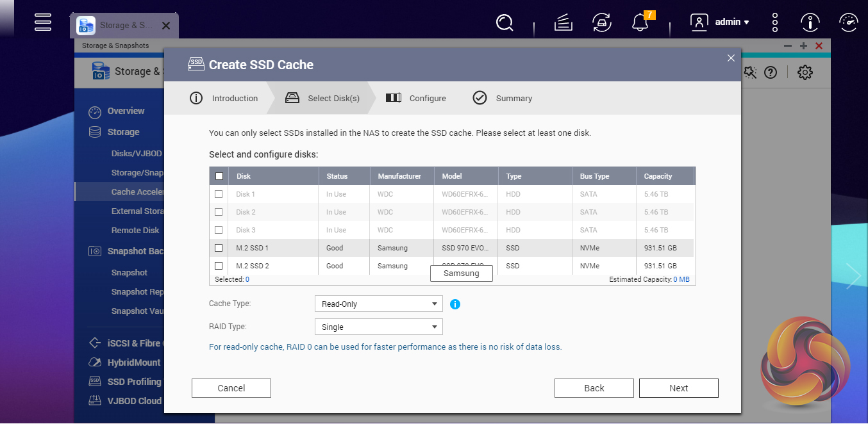Open the dashboard gauge icon

pos(848,23)
